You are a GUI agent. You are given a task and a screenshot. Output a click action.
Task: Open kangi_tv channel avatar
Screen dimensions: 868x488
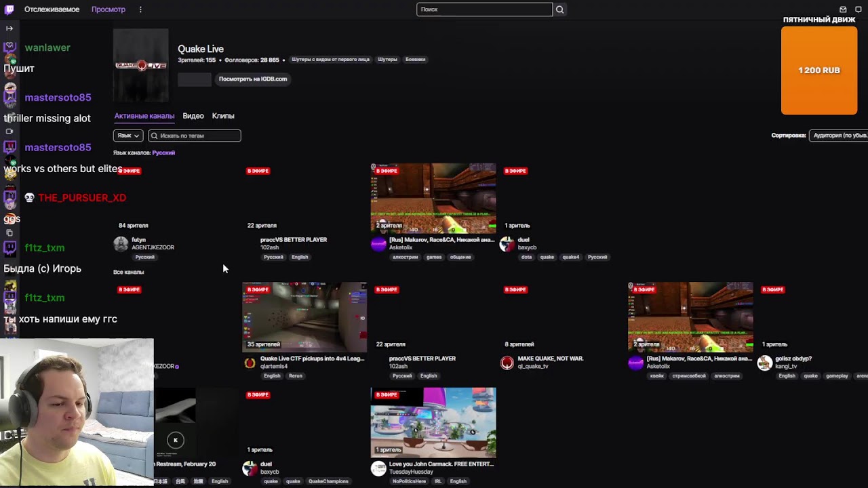click(765, 363)
